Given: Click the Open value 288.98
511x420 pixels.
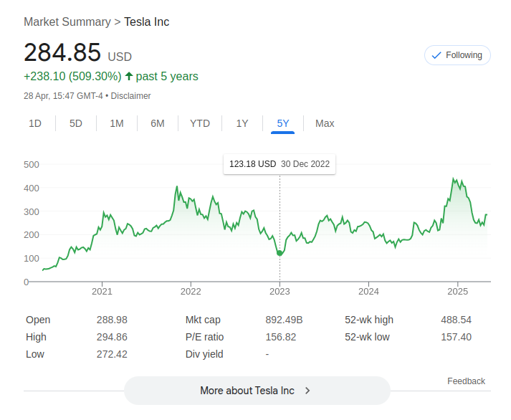Looking at the screenshot, I should pos(112,320).
